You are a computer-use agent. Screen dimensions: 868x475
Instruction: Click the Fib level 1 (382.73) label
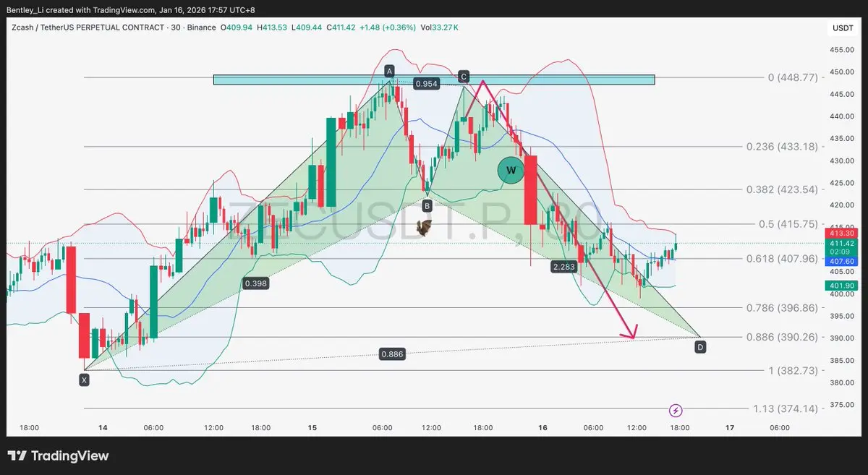coord(793,370)
